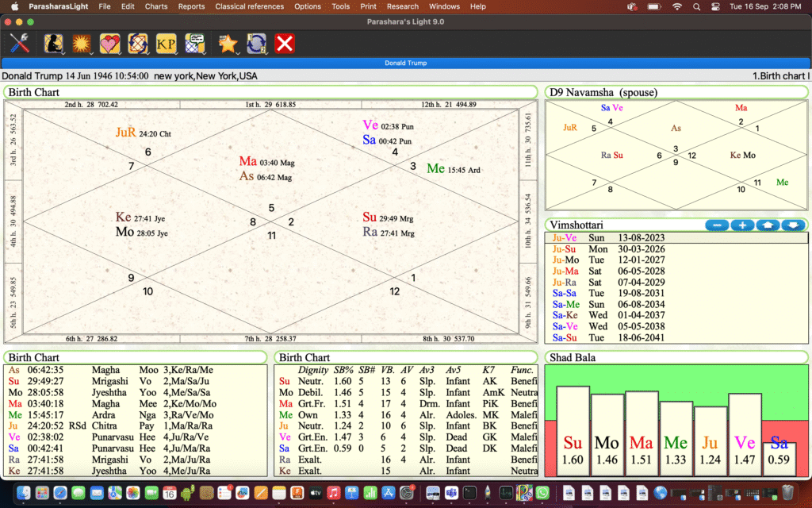Click the Wi-Fi status icon
The width and height of the screenshot is (812, 508).
(x=677, y=6)
